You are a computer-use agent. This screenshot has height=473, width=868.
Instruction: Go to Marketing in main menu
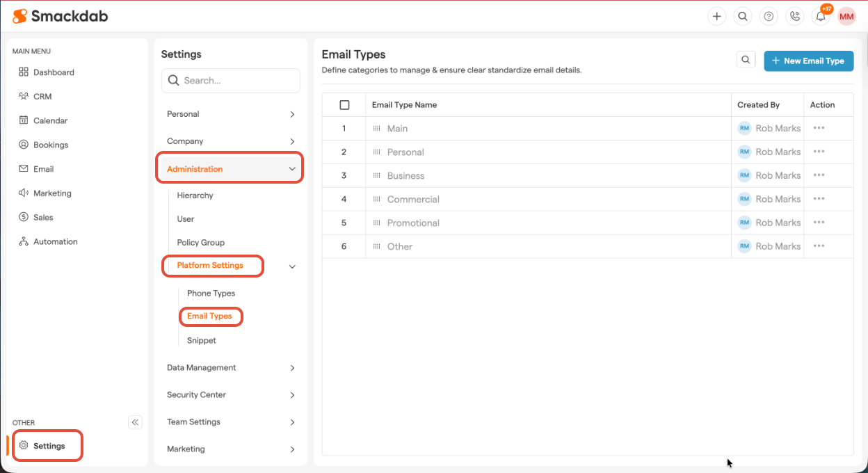(52, 193)
